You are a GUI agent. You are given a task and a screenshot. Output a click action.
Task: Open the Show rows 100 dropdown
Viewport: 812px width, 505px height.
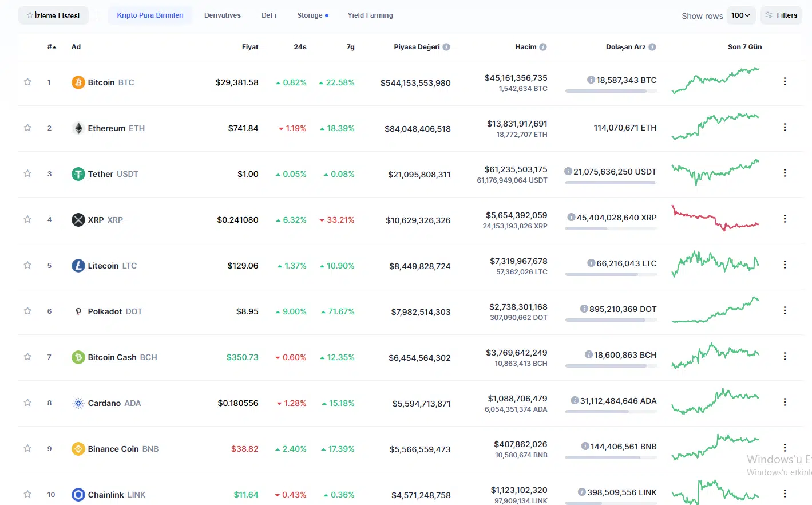[741, 15]
